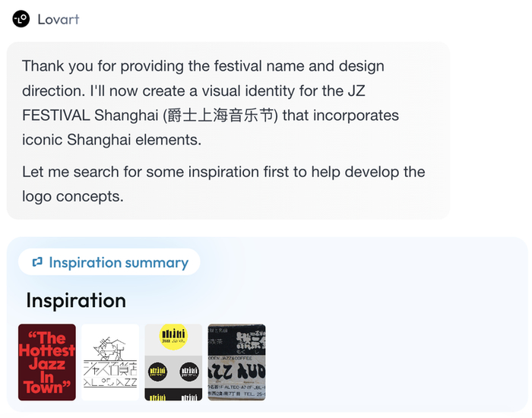This screenshot has height=418, width=532.
Task: Open the red Hottest Jazz In Town thumbnail
Action: (47, 363)
